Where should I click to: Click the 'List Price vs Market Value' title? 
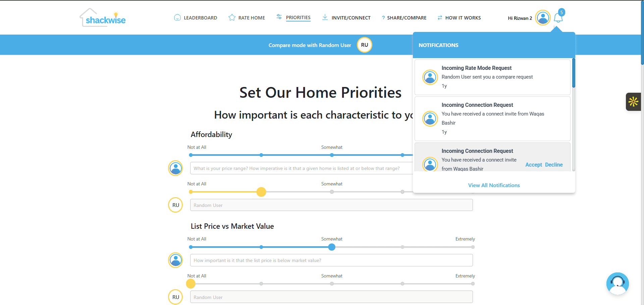pos(232,226)
